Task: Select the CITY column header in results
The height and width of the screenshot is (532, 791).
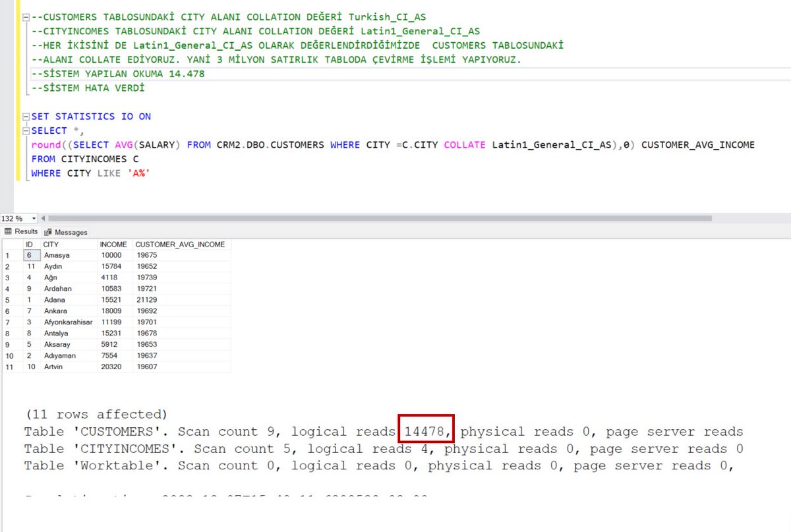Action: pyautogui.click(x=68, y=245)
